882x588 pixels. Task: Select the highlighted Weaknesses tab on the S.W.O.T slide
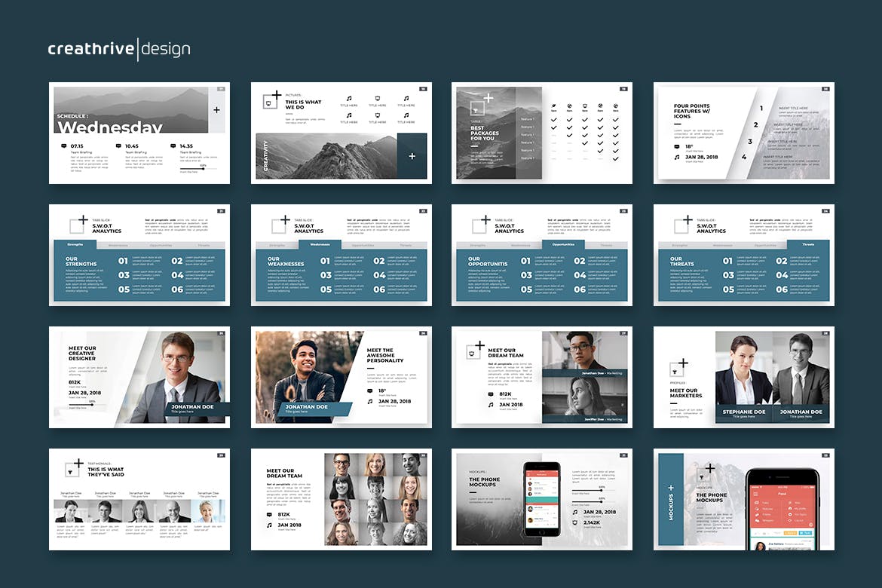(320, 245)
